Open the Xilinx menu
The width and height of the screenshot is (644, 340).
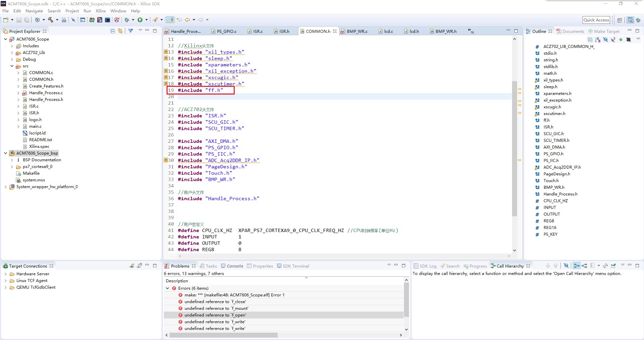101,11
